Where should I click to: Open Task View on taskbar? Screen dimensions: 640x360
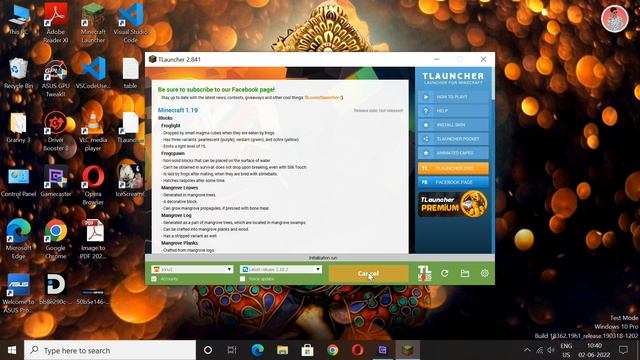click(232, 350)
